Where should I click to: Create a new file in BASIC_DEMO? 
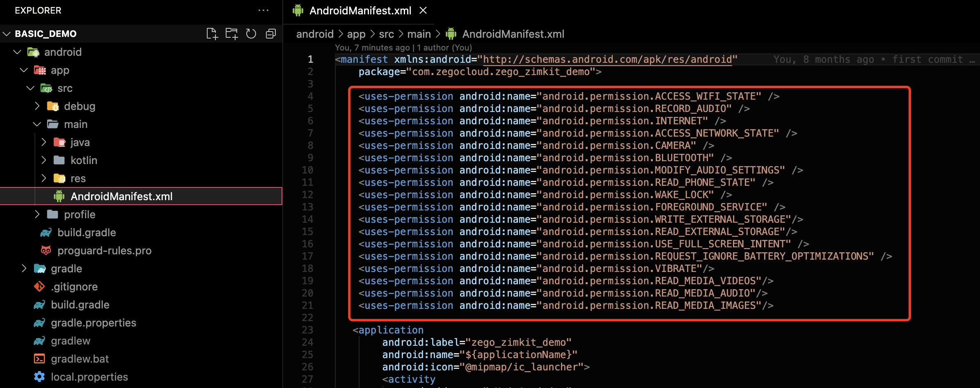click(x=212, y=33)
